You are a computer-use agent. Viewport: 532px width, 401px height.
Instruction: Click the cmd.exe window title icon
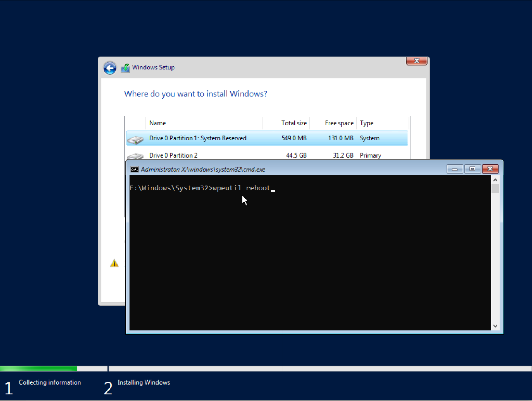(134, 170)
